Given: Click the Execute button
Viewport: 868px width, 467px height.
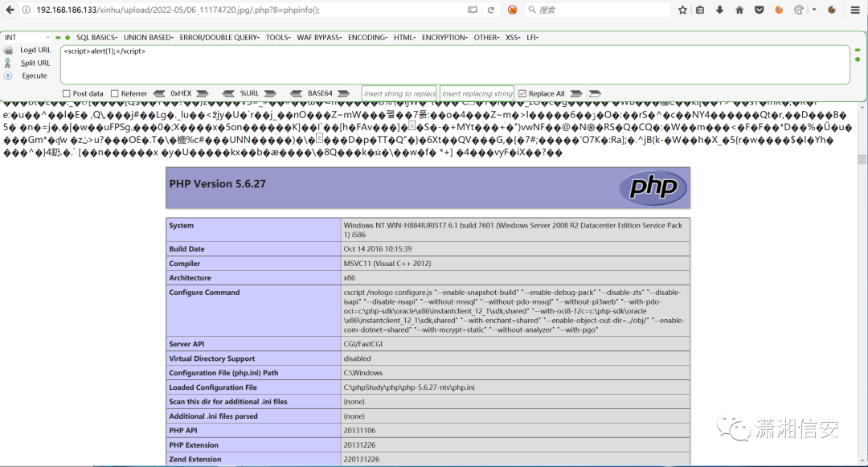Looking at the screenshot, I should pyautogui.click(x=35, y=76).
